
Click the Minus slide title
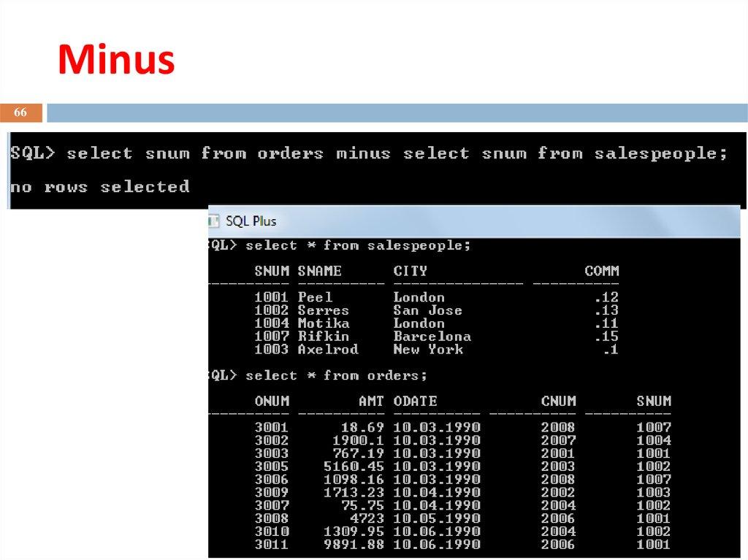pos(117,60)
